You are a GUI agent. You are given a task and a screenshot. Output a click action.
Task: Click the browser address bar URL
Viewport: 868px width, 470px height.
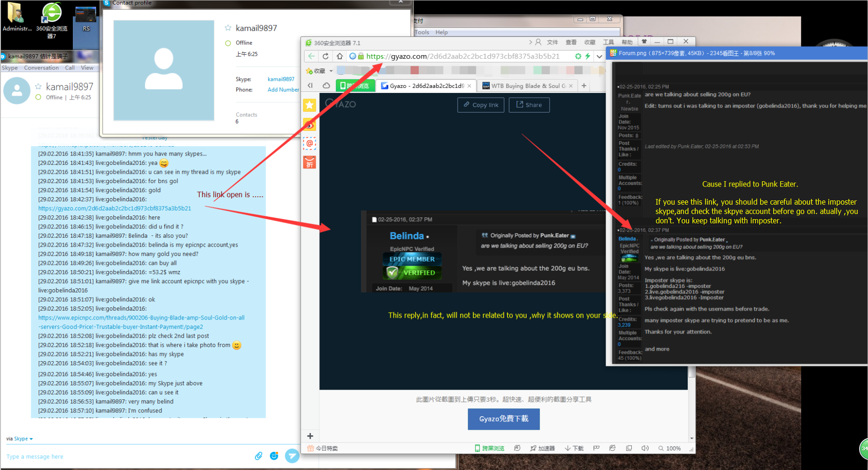pos(463,57)
